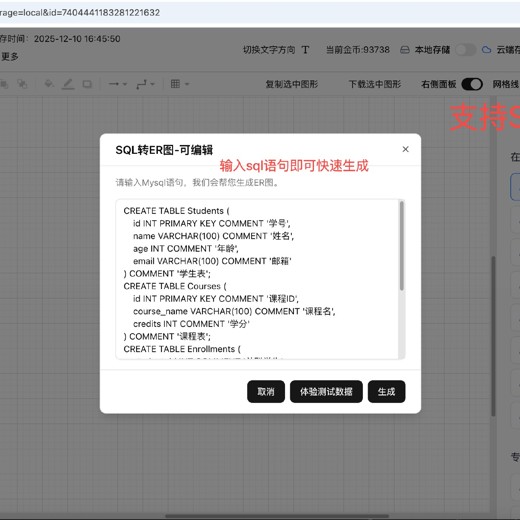The width and height of the screenshot is (520, 520).
Task: Click the 本地存储 disk icon
Action: pyautogui.click(x=404, y=50)
